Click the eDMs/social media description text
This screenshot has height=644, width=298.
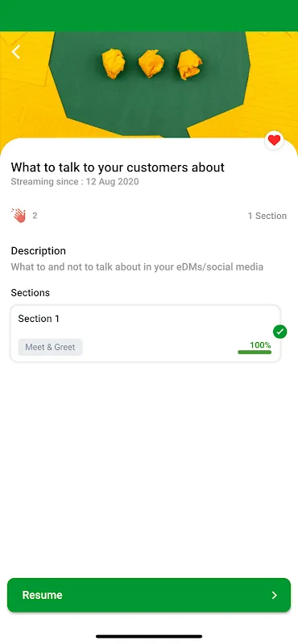137,267
